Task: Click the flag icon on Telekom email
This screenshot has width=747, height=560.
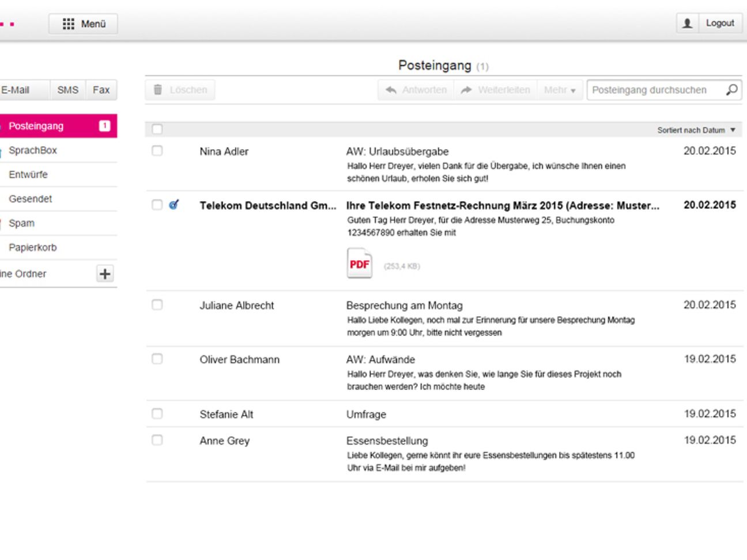Action: pos(174,205)
